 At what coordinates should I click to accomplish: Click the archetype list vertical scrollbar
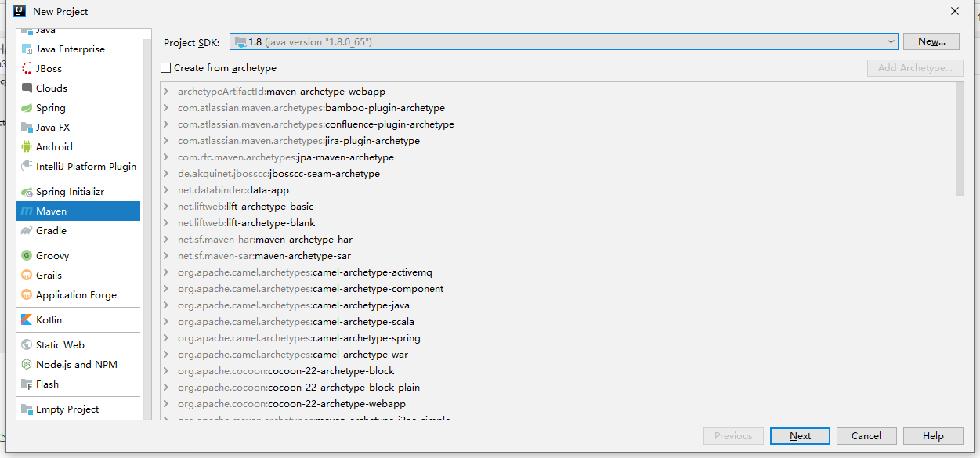960,139
